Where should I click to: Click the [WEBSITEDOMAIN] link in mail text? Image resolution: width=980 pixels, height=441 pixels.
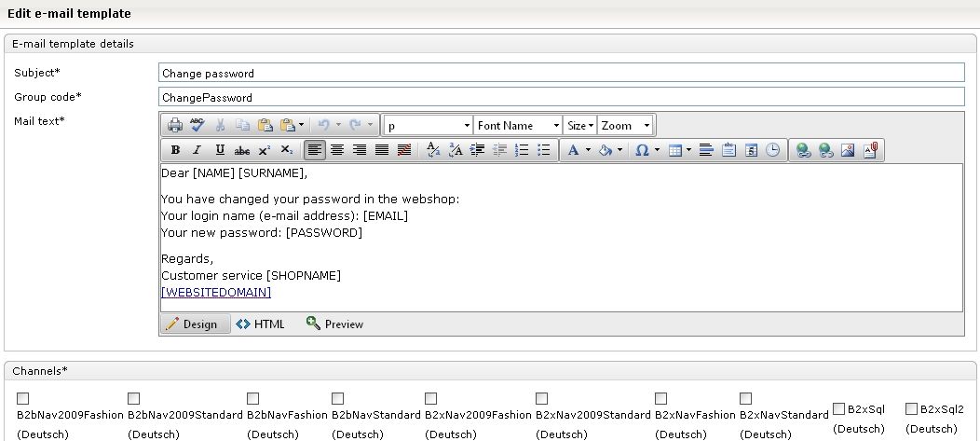[216, 292]
